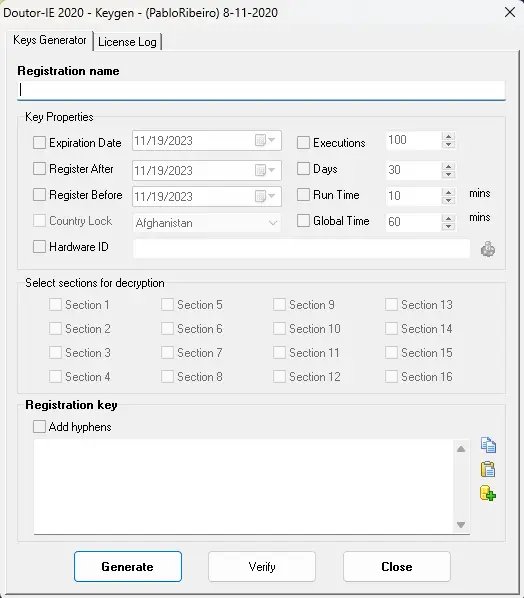Click the hardware ID icon beside the field
The width and height of the screenshot is (524, 598).
point(488,249)
